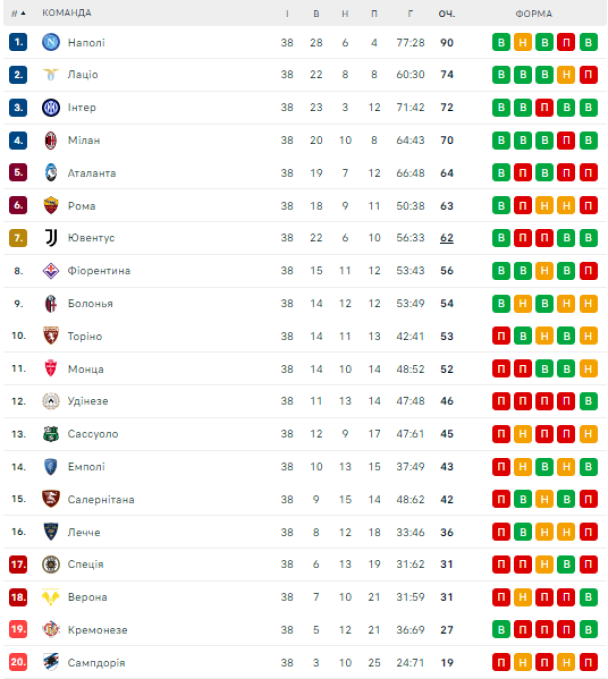
Task: Click Napoli's first green В form badge
Action: pyautogui.click(x=500, y=42)
